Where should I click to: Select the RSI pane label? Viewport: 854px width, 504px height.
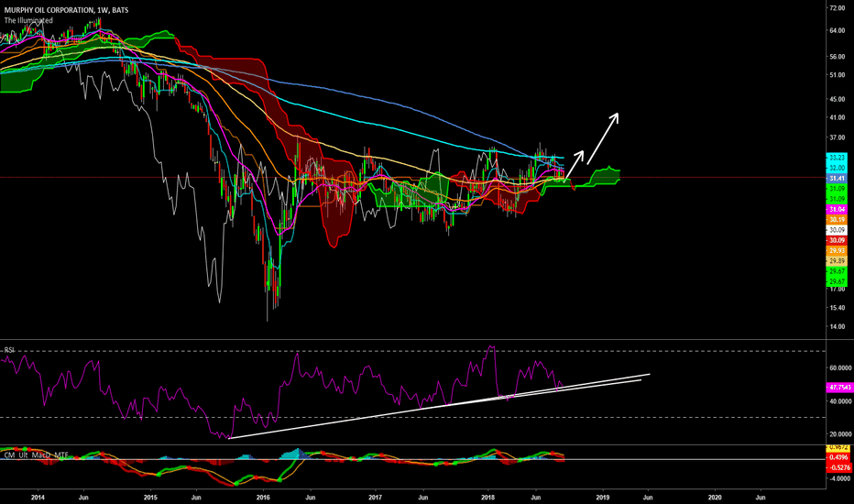[x=9, y=350]
